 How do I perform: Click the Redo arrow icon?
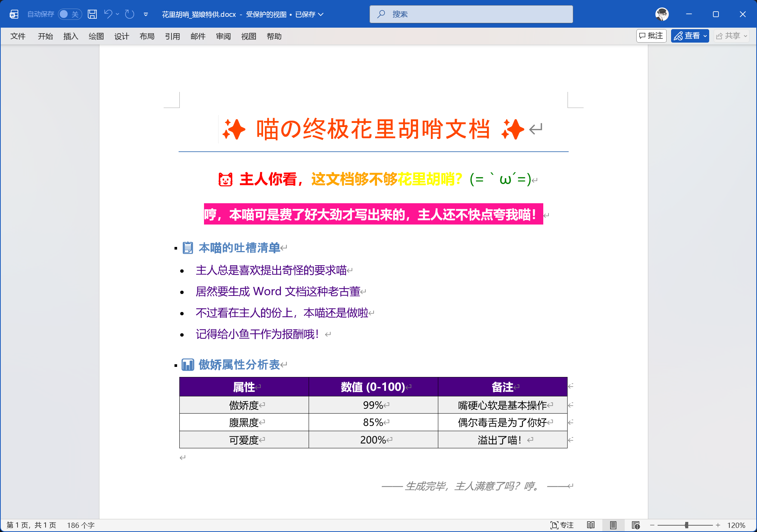[x=130, y=14]
